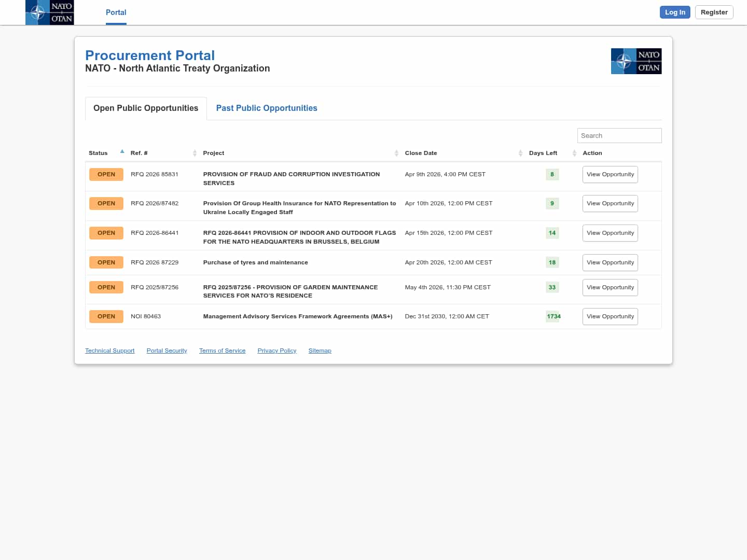The width and height of the screenshot is (747, 560).
Task: Select the Open Public Opportunities tab
Action: click(x=146, y=108)
